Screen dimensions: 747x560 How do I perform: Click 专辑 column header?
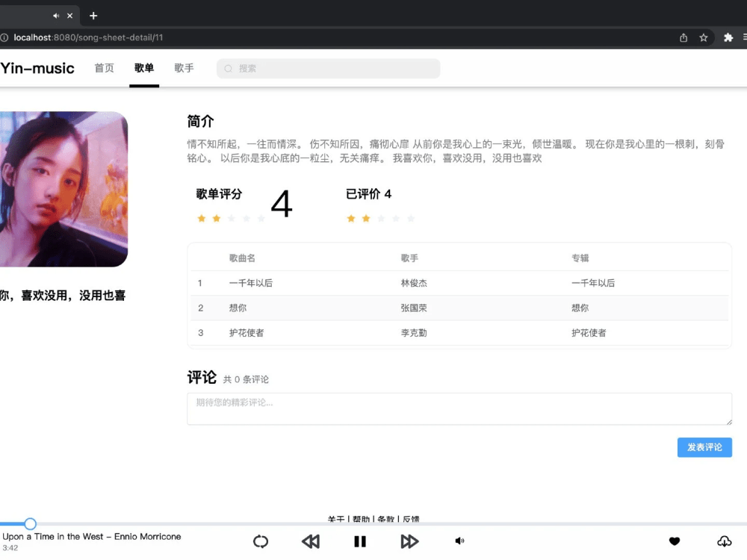click(580, 258)
